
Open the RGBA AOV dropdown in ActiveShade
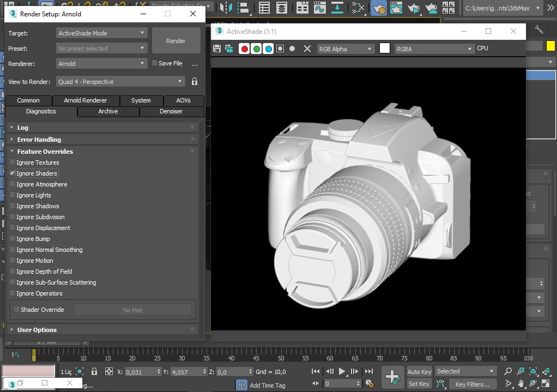(x=434, y=49)
